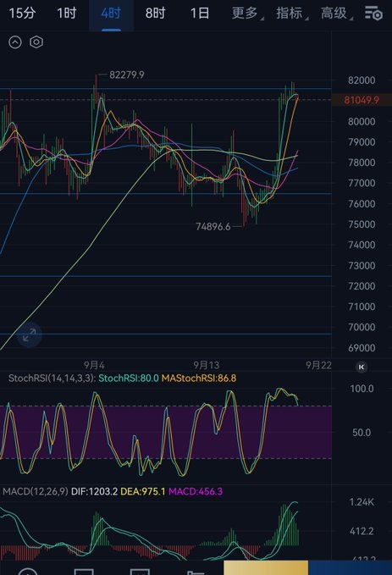Tap the current price tag 81049.9
This screenshot has width=392, height=575.
(x=362, y=100)
